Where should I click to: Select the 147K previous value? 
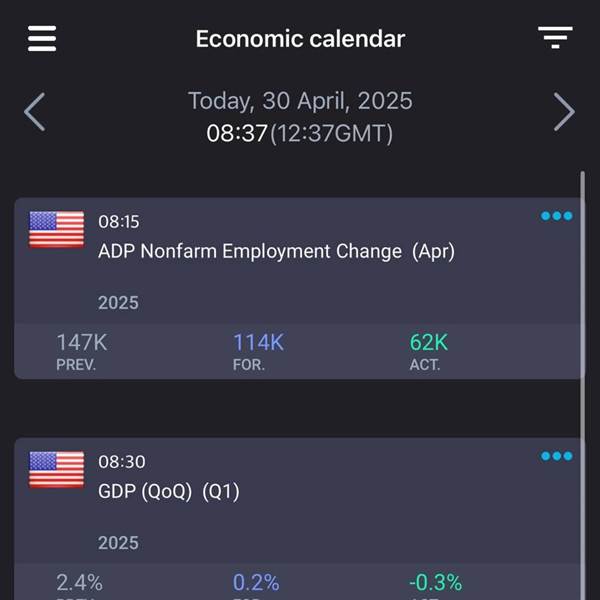click(x=82, y=342)
